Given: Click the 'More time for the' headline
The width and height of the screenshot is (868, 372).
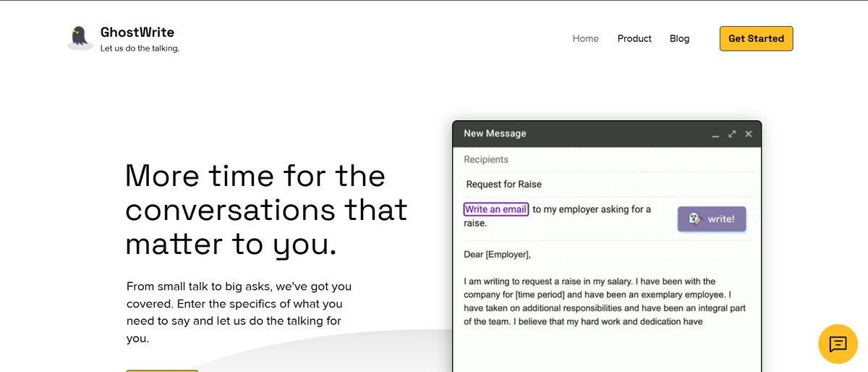Looking at the screenshot, I should click(x=255, y=176).
